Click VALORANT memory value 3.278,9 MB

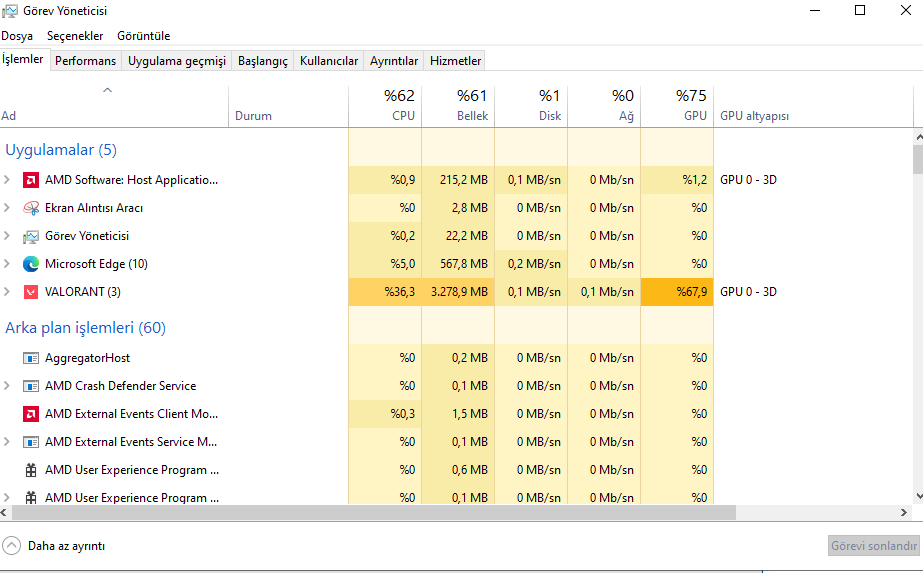[x=459, y=292]
